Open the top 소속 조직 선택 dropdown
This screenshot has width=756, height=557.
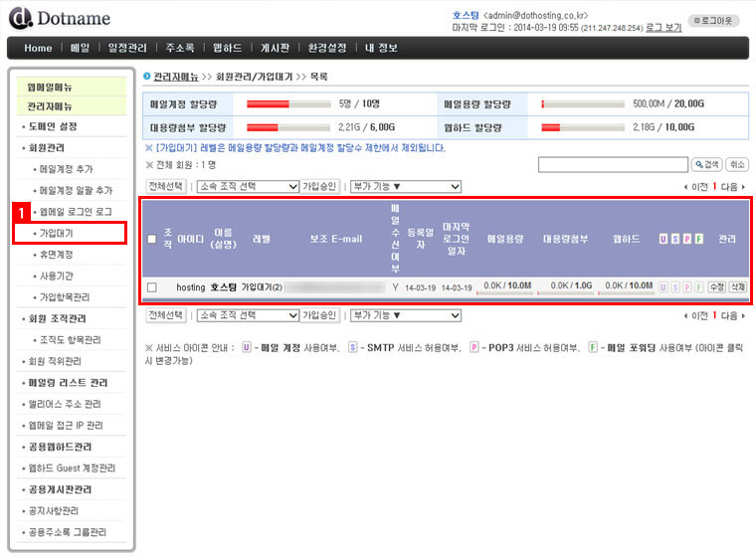coord(247,186)
